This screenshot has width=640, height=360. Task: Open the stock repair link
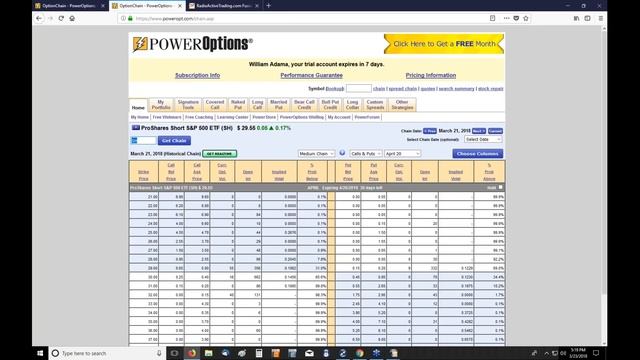[x=491, y=89]
